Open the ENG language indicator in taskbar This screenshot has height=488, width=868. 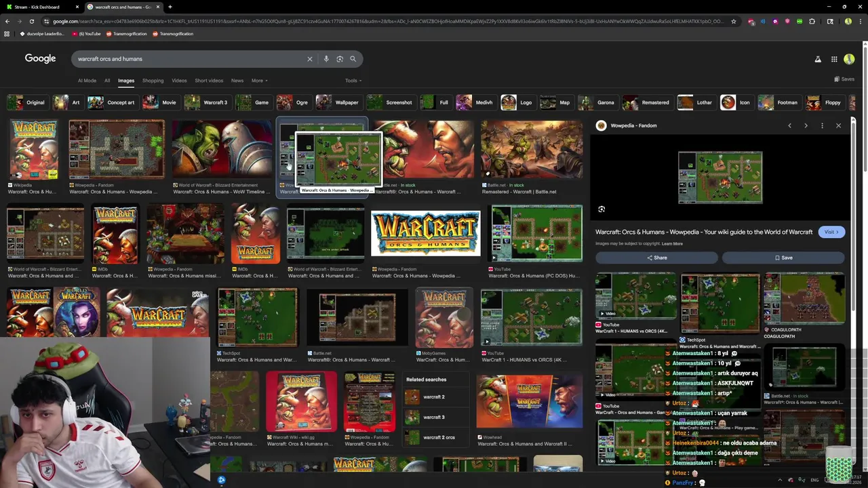(814, 480)
